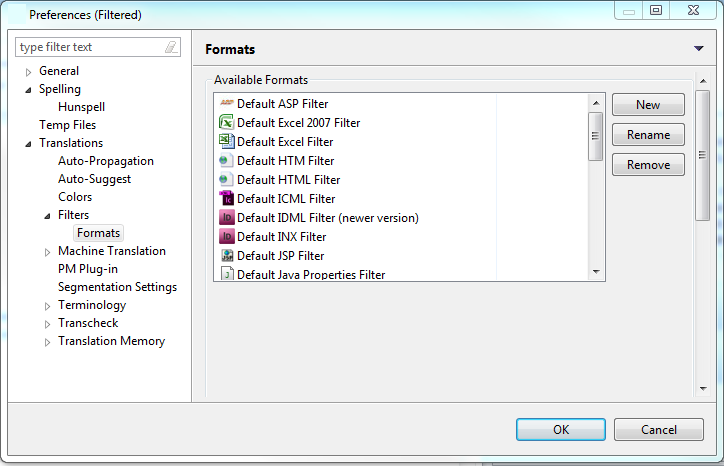Click the Default Excel 2007 Filter icon
Screen dimensions: 724x466
(226, 122)
